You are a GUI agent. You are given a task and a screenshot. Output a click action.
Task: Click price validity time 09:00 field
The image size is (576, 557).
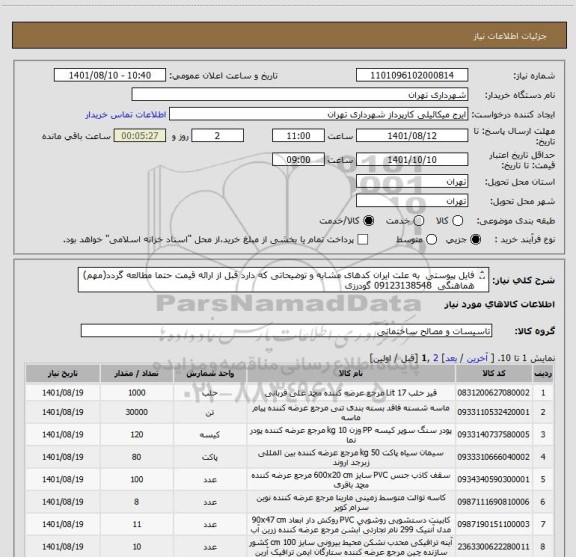click(298, 159)
